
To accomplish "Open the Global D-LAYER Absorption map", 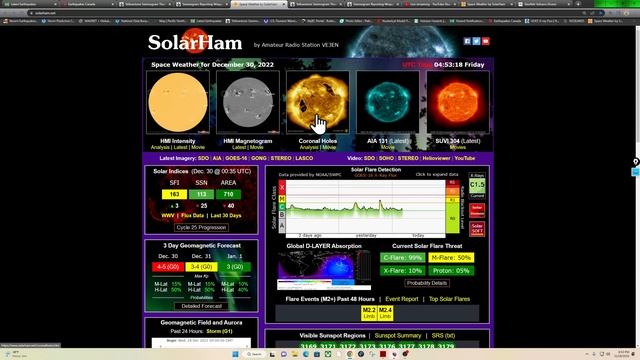I will tap(324, 269).
